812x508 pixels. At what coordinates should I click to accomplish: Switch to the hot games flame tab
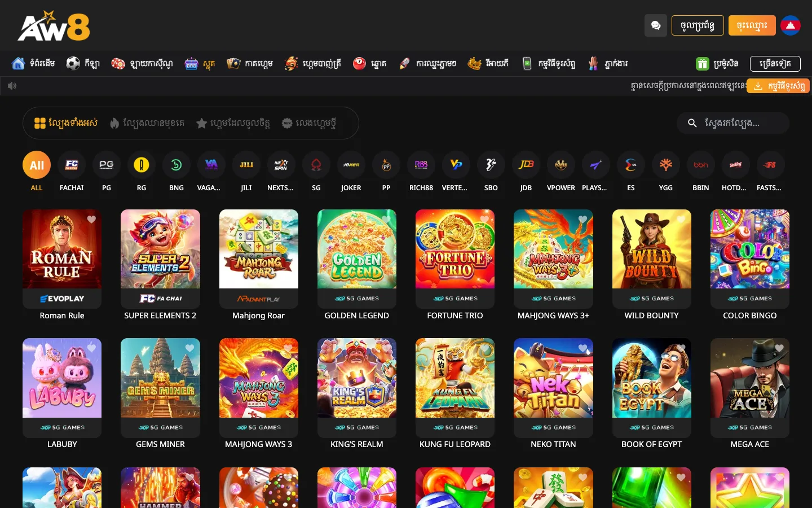147,123
